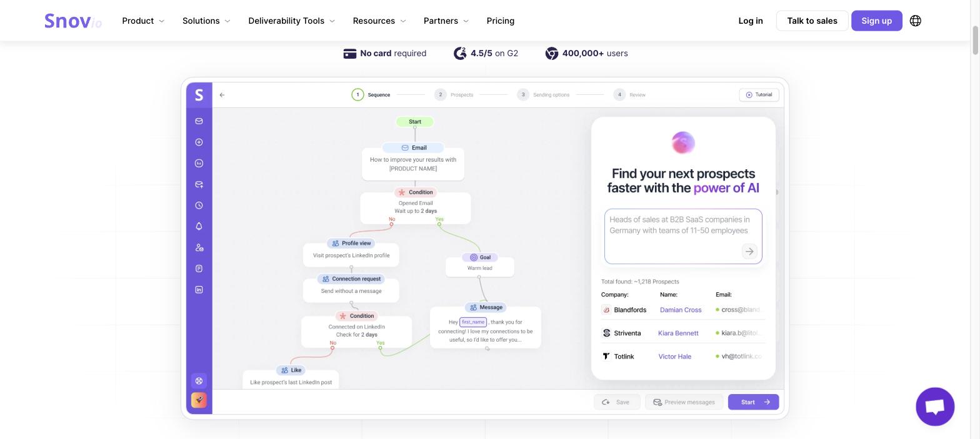Click the 'Total found: ~1,218 Prospects' text
This screenshot has width=980, height=439.
[x=640, y=282]
